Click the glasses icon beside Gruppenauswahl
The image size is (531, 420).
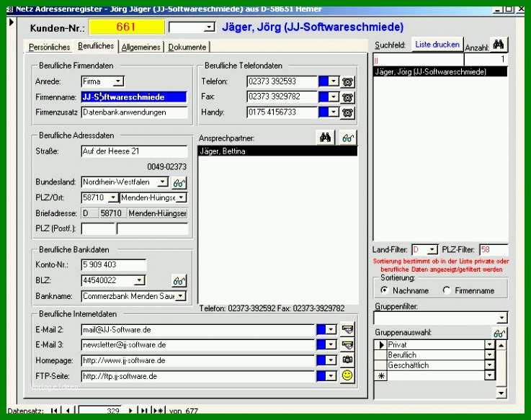click(x=499, y=334)
